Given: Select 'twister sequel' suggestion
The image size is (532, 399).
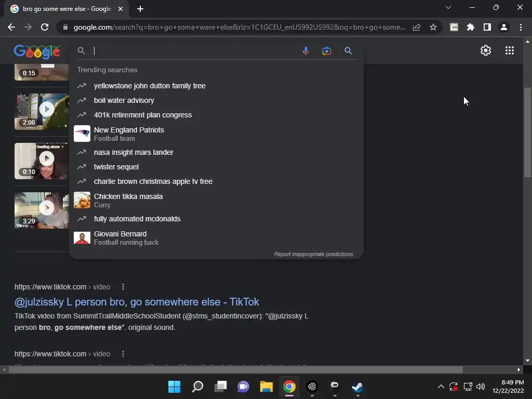Looking at the screenshot, I should point(217,167).
